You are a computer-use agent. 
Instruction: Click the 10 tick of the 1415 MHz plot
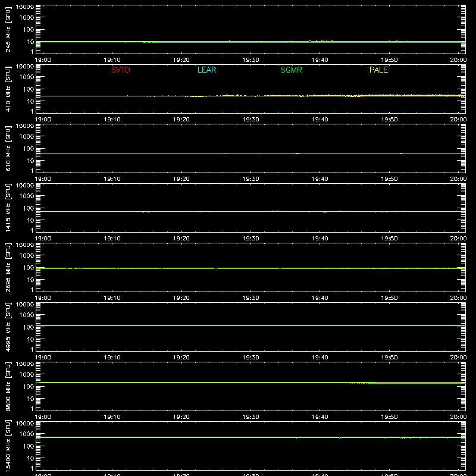point(30,220)
